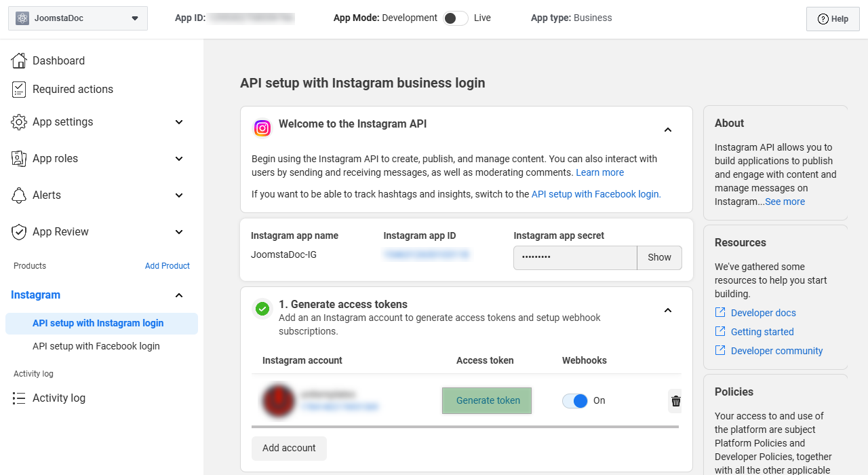868x475 pixels.
Task: Open the Instagram product heading
Action: coord(35,295)
